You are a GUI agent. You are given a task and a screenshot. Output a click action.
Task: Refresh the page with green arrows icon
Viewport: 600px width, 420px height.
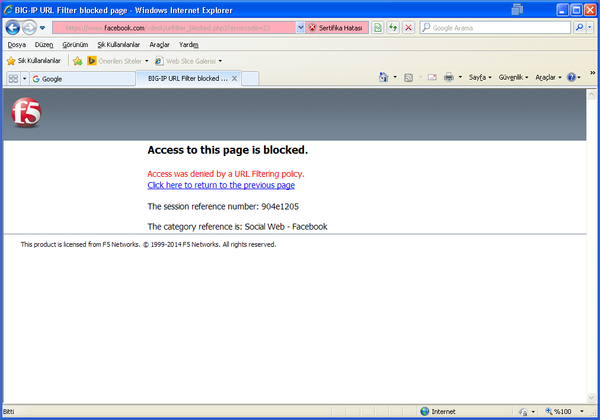pos(393,28)
